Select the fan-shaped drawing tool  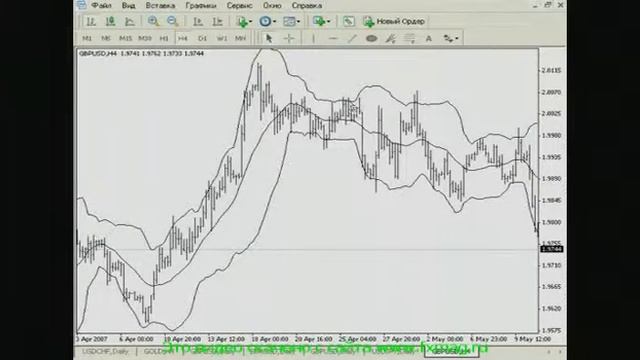click(x=391, y=38)
